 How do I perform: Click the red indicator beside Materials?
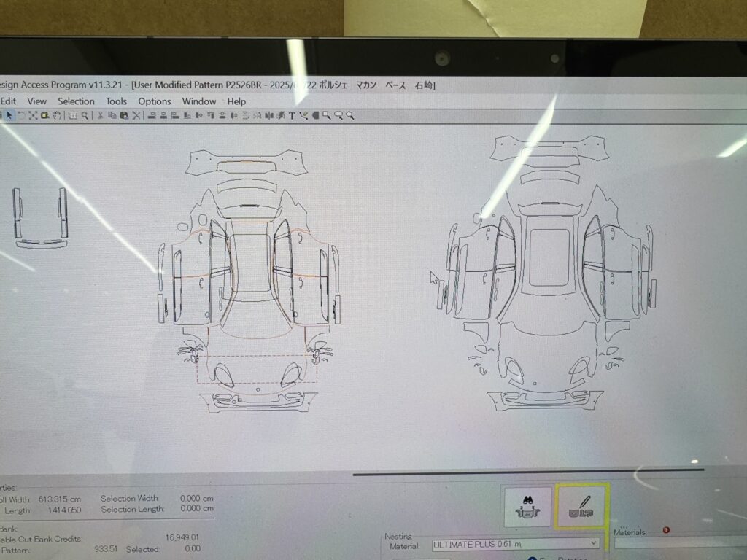point(666,530)
